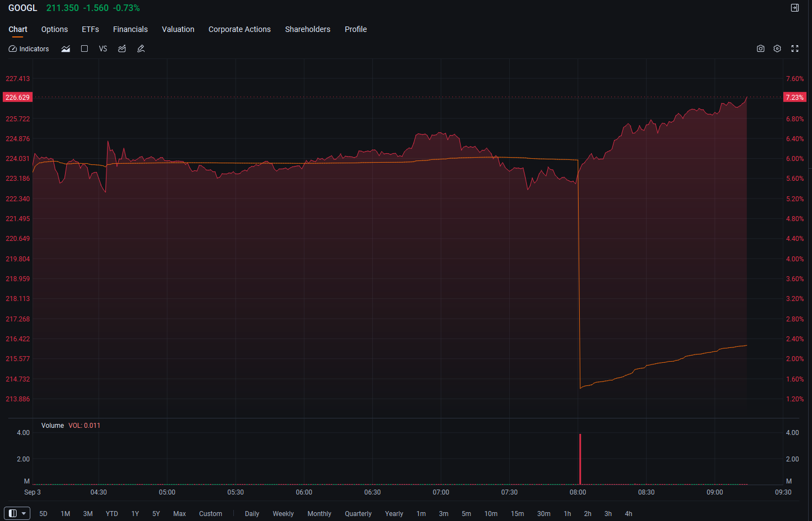This screenshot has height=521, width=812.
Task: Enter fullscreen chart mode
Action: click(795, 49)
